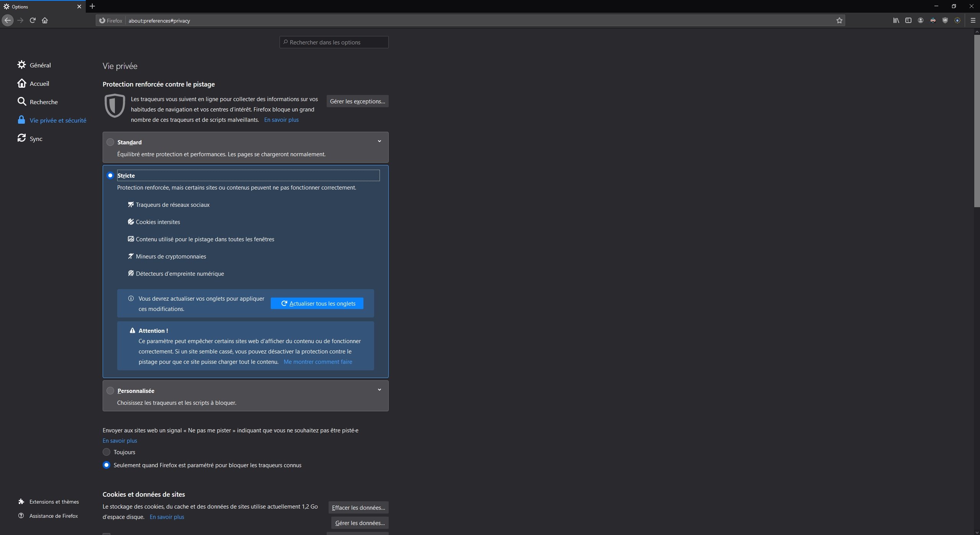Switch to the Recherche settings section

(x=43, y=101)
